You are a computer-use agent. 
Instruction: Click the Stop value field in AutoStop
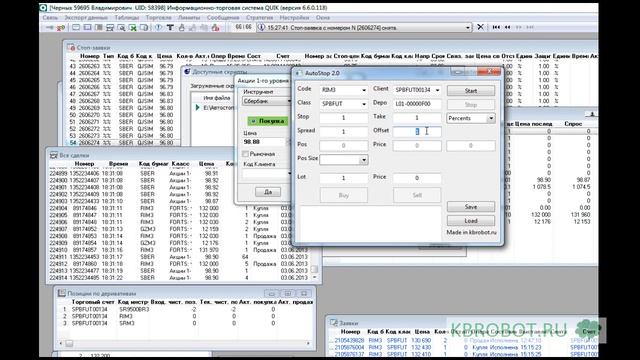pos(343,118)
